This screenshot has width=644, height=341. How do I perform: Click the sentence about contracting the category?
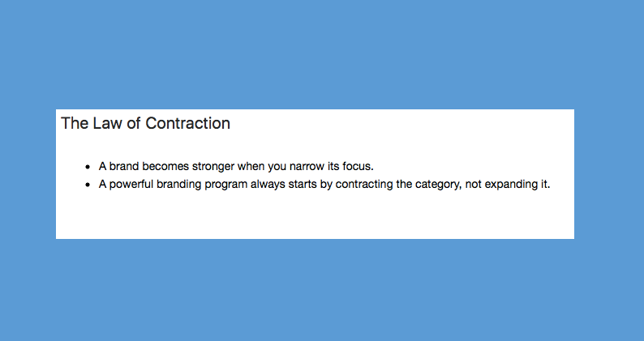pos(324,185)
